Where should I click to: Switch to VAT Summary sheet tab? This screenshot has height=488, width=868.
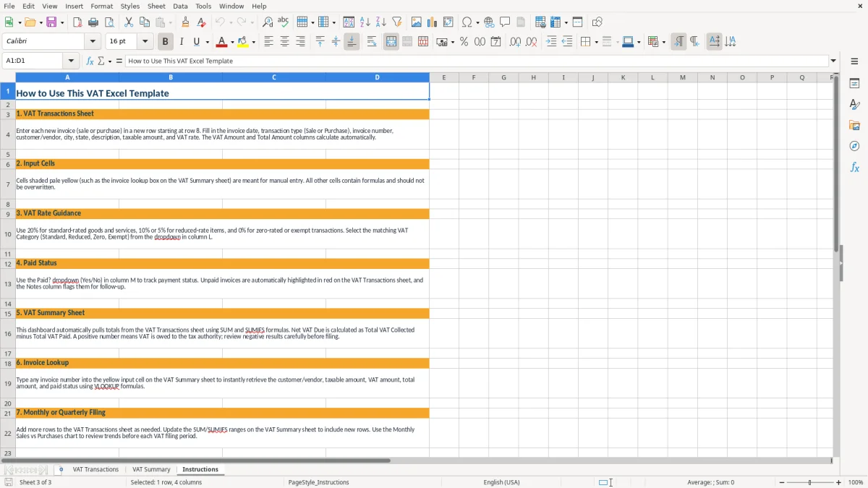pyautogui.click(x=151, y=469)
